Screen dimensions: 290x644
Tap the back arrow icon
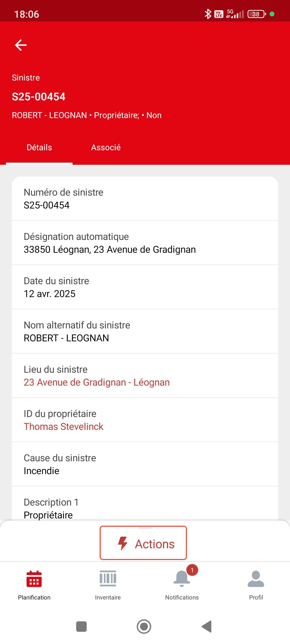click(21, 45)
